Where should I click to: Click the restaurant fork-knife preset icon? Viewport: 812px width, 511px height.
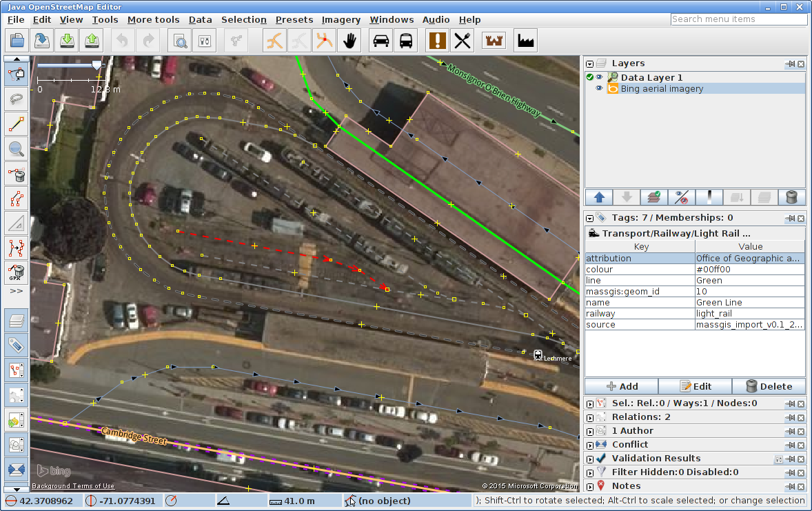[x=463, y=41]
